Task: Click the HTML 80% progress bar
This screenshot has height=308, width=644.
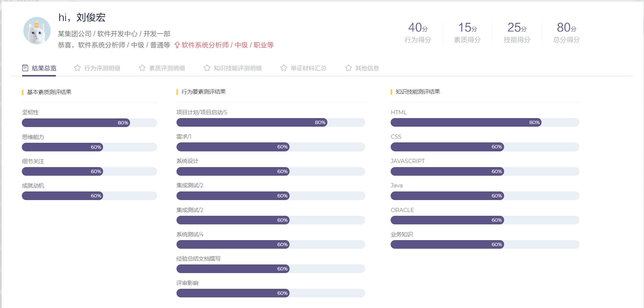Action: point(484,123)
